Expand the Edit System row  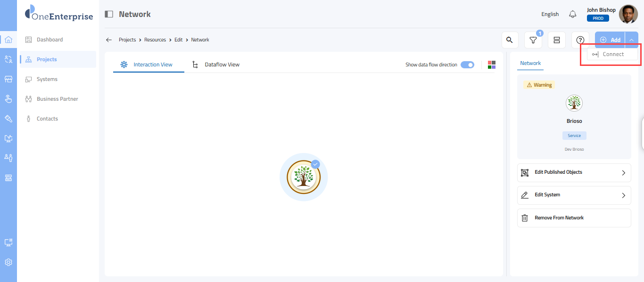(574, 195)
